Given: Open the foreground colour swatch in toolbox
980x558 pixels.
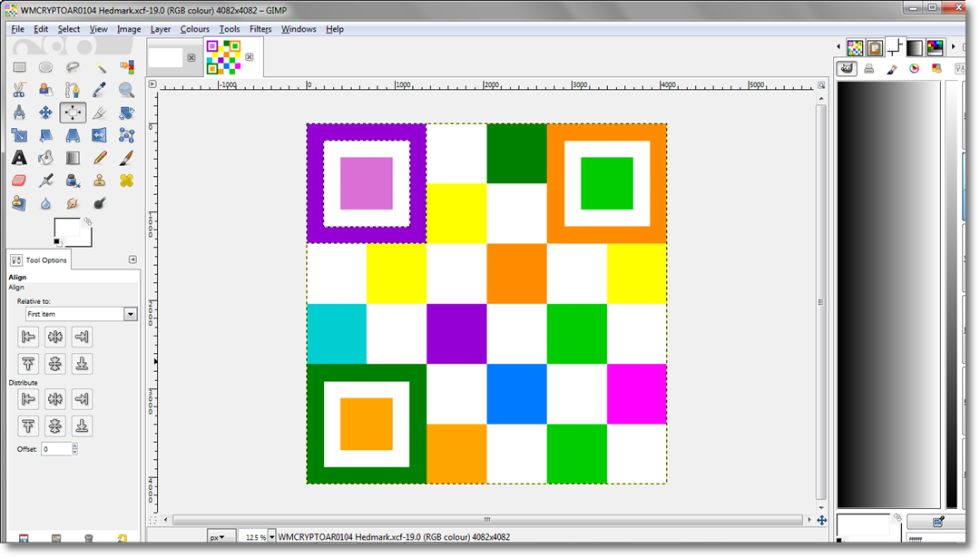Looking at the screenshot, I should [x=66, y=228].
